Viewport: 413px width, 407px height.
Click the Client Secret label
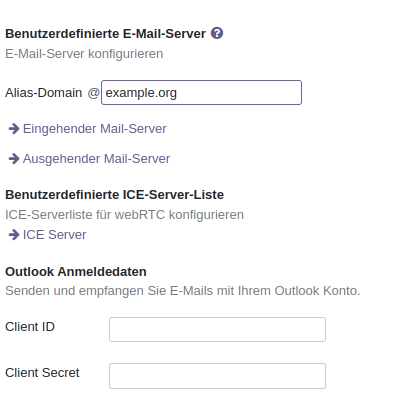pos(42,373)
